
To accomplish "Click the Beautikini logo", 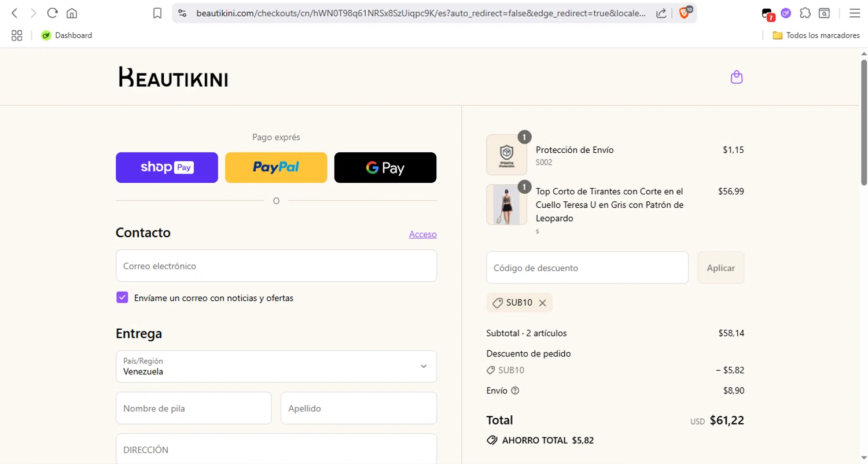I will [173, 77].
